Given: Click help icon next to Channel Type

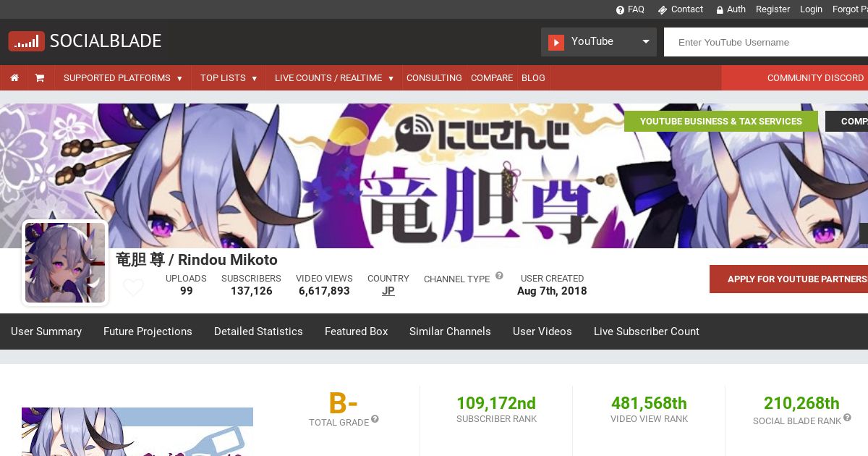Looking at the screenshot, I should (498, 276).
